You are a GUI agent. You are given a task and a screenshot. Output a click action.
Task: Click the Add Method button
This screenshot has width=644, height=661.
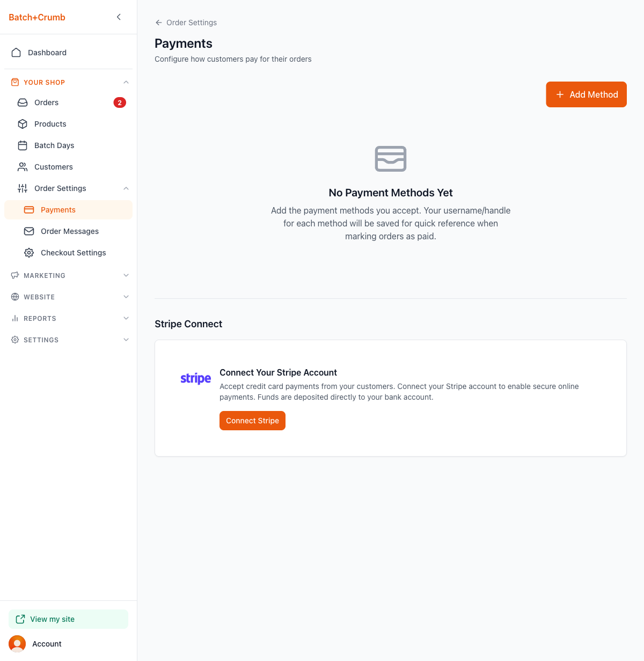pos(586,94)
